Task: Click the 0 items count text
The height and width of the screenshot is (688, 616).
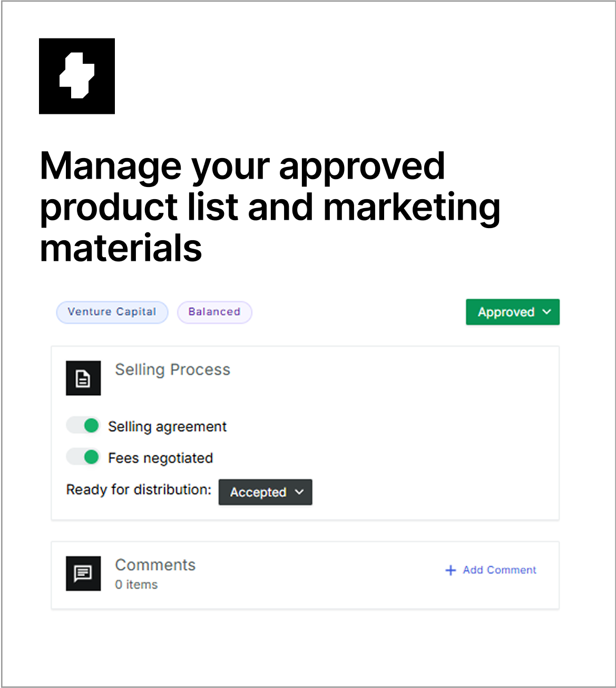Action: (136, 585)
